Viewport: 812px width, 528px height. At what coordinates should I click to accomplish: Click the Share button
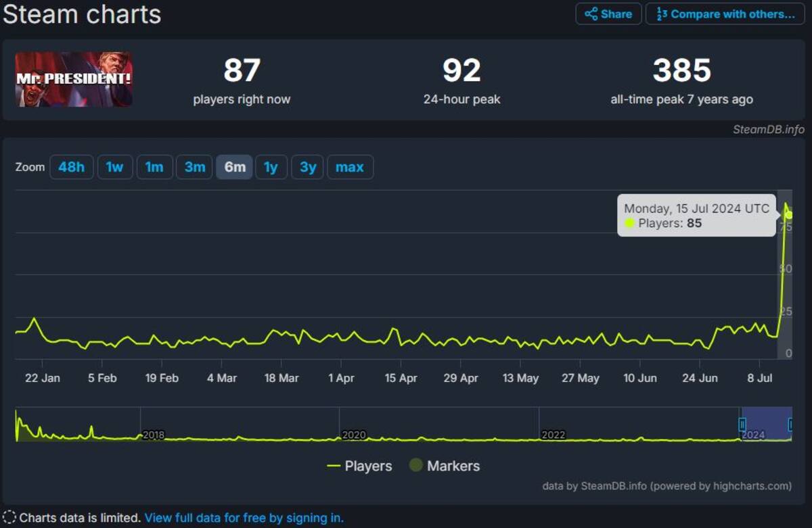click(x=608, y=14)
